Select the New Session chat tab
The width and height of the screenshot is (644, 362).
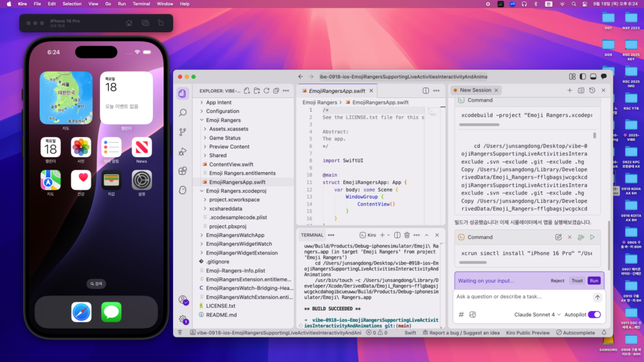[x=475, y=90]
